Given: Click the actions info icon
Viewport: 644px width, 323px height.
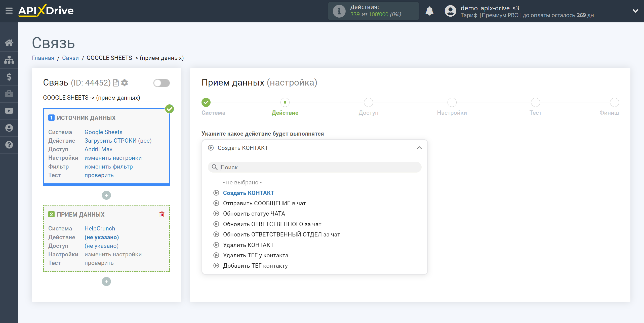Looking at the screenshot, I should tap(339, 11).
